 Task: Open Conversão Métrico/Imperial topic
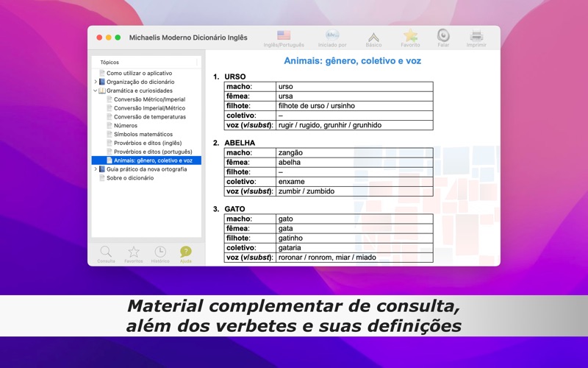pyautogui.click(x=150, y=99)
